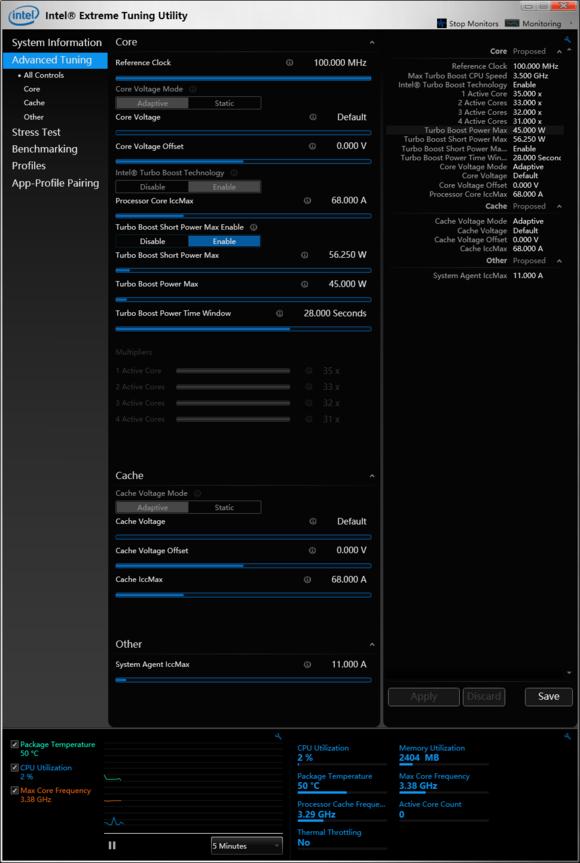Set Core Voltage Mode to Adaptive
Viewport: 580px width, 863px height.
152,103
